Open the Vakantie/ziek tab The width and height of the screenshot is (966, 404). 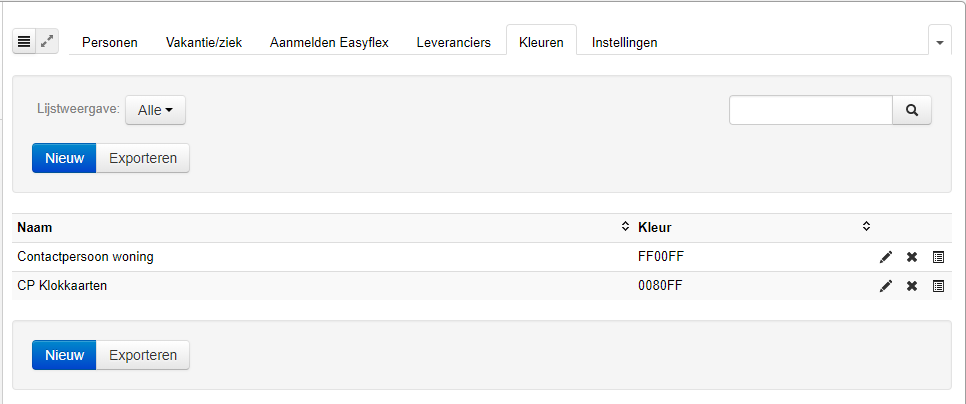(x=204, y=42)
